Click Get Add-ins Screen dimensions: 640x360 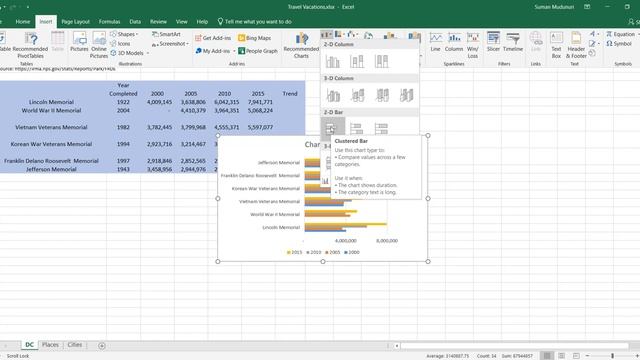tap(213, 38)
